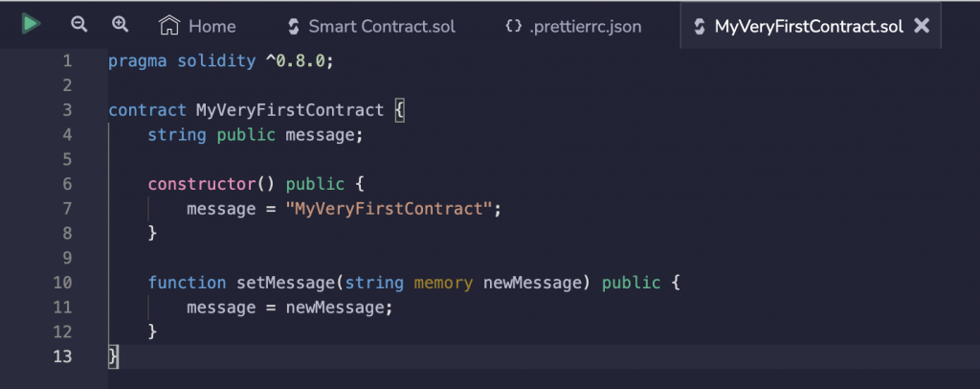Click the house icon on Home tab
Viewport: 980px width, 389px height.
point(169,26)
